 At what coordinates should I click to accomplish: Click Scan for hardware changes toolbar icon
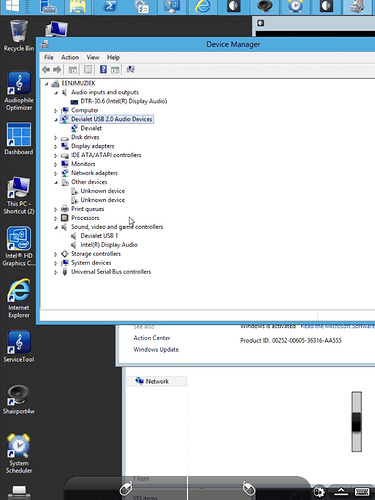coord(130,69)
